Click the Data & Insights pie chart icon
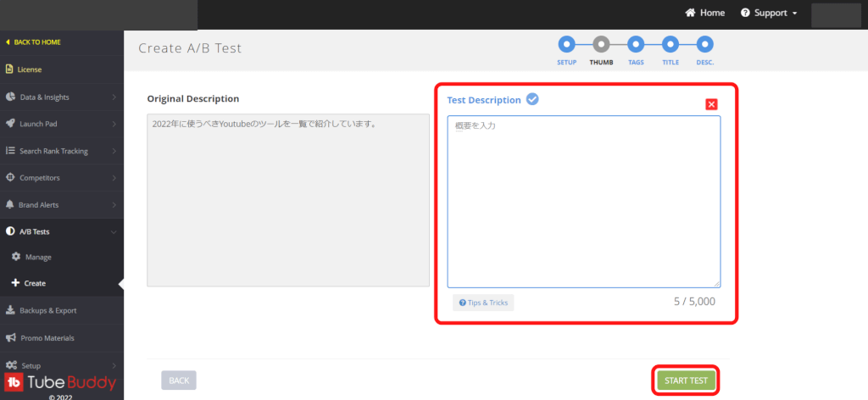868x400 pixels. [x=10, y=97]
